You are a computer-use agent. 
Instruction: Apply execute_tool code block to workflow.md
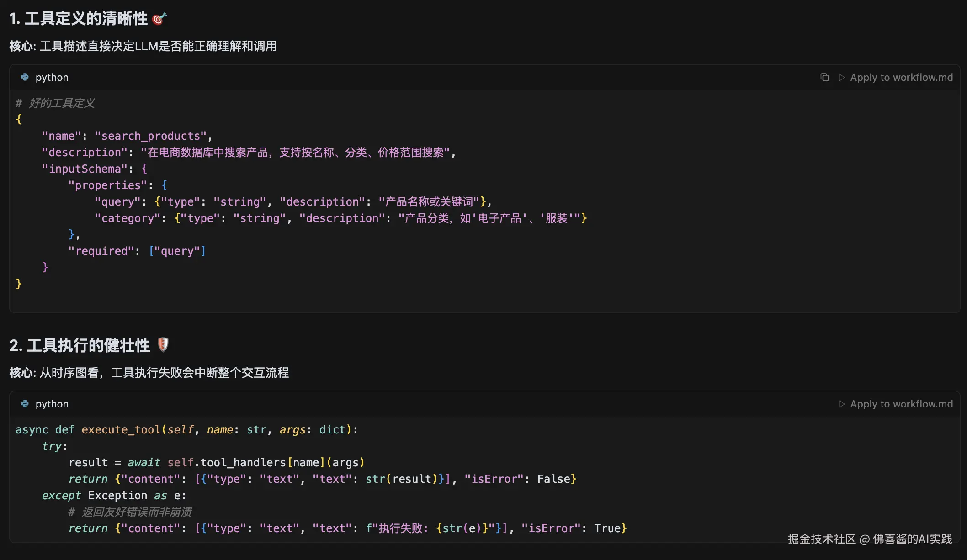(x=901, y=404)
